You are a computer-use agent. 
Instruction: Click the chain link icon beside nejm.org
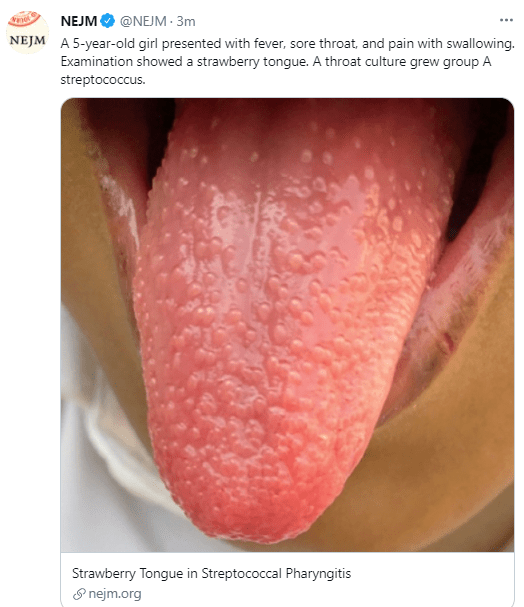click(x=79, y=594)
